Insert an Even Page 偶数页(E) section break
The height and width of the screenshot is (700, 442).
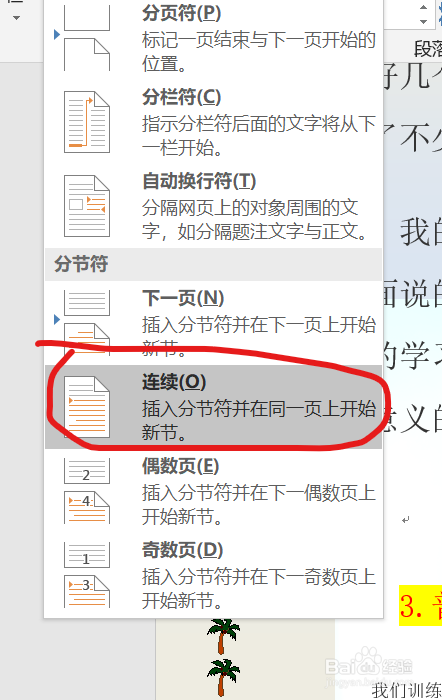213,491
